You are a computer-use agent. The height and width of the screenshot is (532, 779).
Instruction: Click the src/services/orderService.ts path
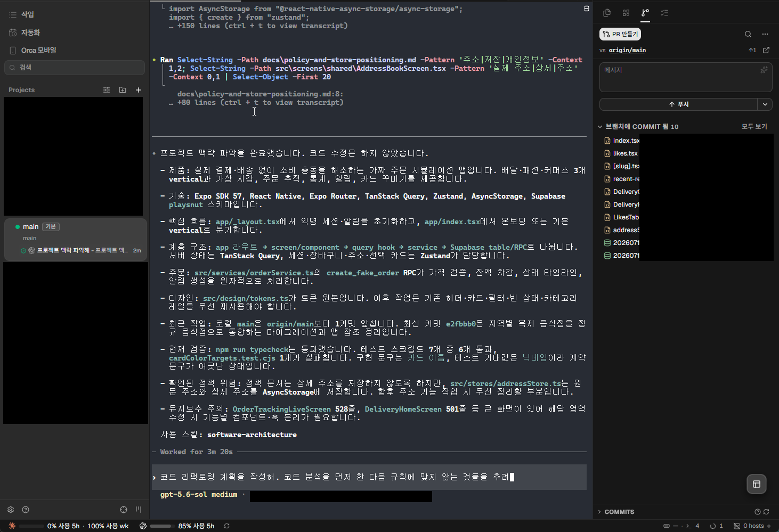pyautogui.click(x=254, y=273)
